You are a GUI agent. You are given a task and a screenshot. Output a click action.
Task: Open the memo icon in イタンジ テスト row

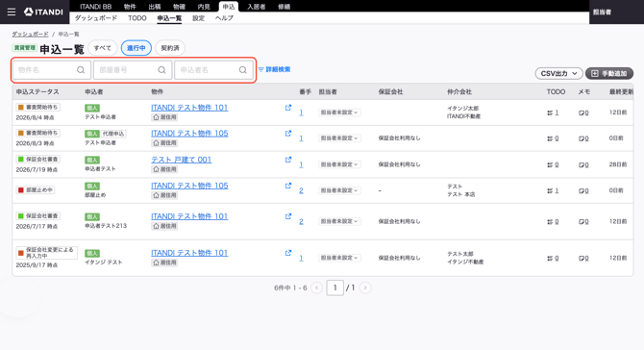[582, 259]
